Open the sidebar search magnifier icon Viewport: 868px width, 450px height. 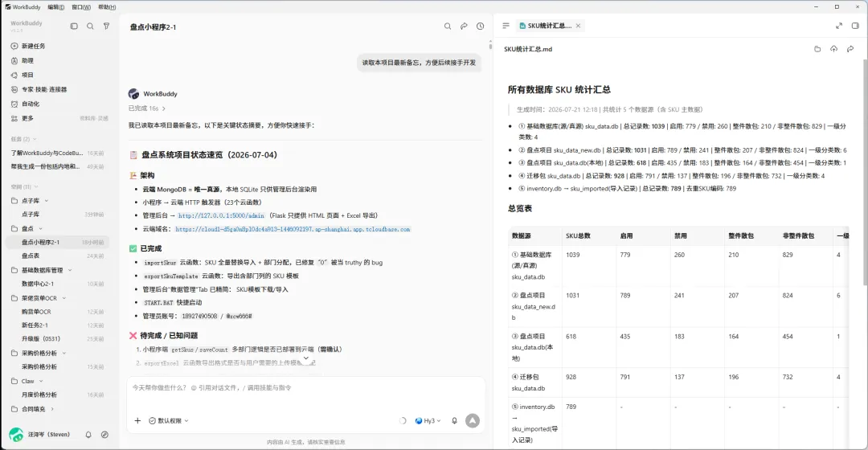(x=90, y=26)
